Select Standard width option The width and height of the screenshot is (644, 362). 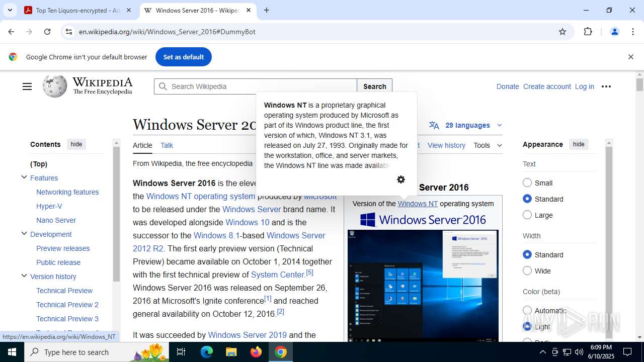527,254
